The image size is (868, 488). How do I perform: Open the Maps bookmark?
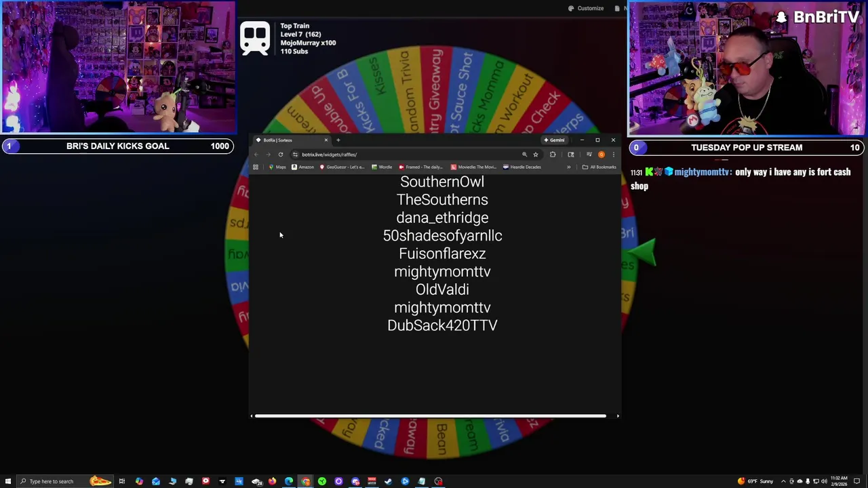pyautogui.click(x=277, y=167)
